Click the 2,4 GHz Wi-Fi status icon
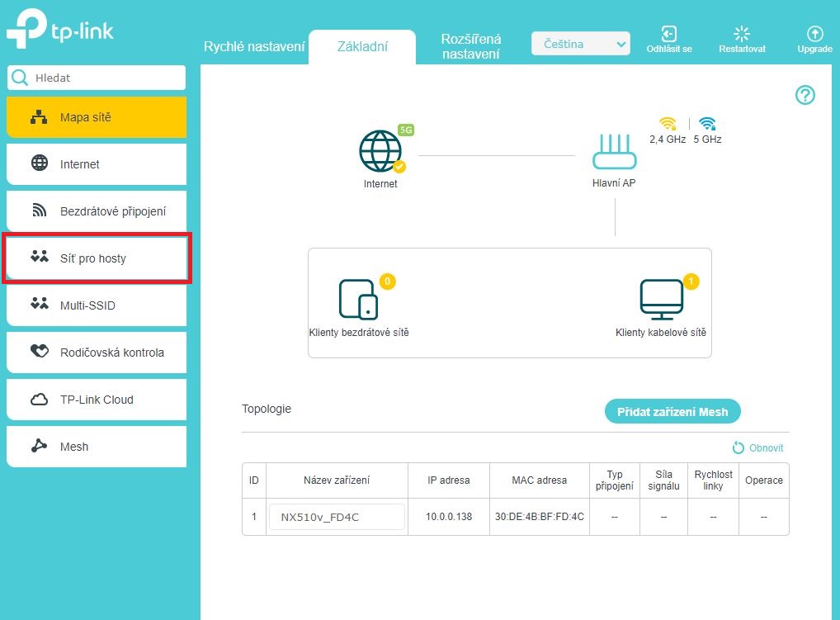Image resolution: width=840 pixels, height=620 pixels. (x=668, y=124)
